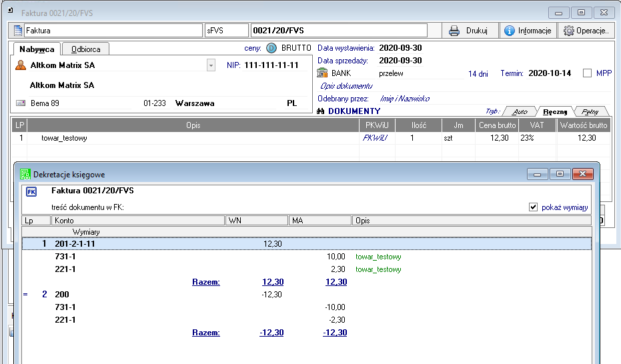Image resolution: width=621 pixels, height=364 pixels.
Task: Click the Drukuj printer button
Action: [468, 31]
